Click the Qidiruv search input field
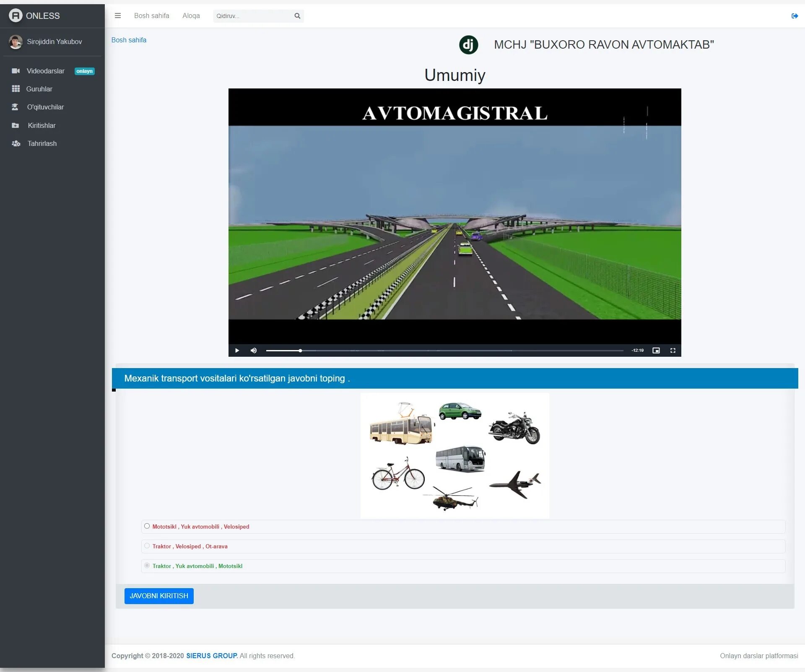Viewport: 805px width, 672px height. click(x=253, y=16)
